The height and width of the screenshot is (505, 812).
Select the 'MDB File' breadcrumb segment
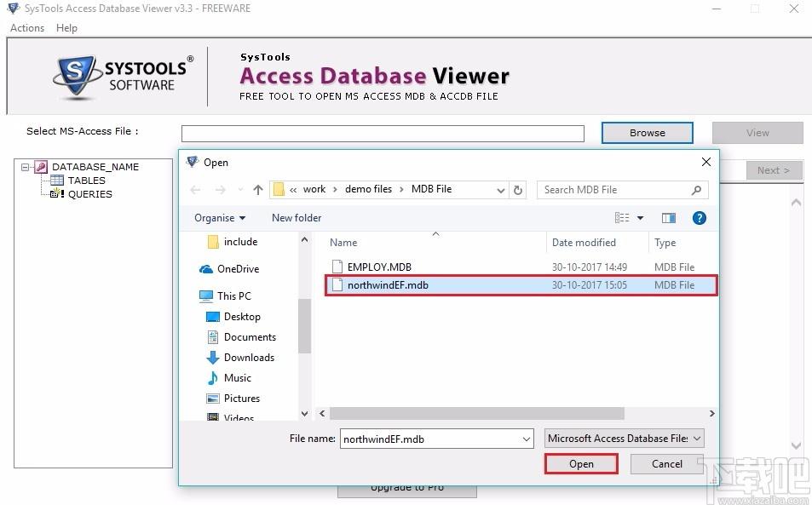pos(431,189)
